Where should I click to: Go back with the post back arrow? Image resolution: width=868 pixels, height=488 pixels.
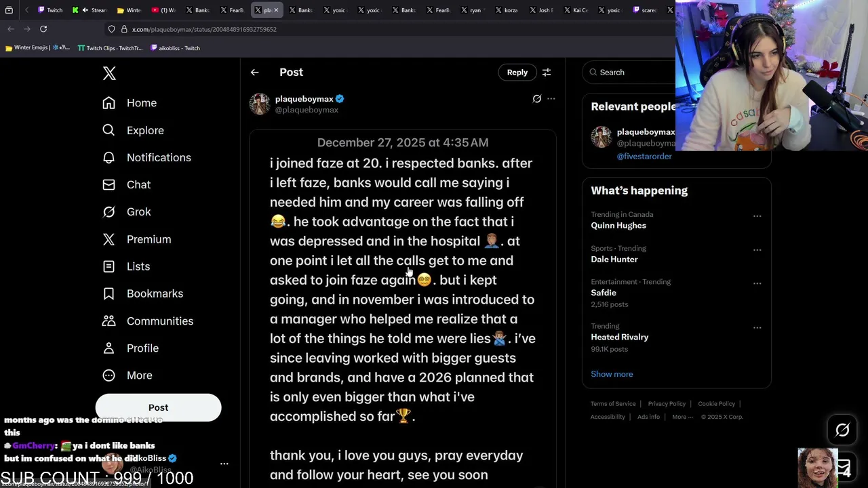tap(254, 73)
